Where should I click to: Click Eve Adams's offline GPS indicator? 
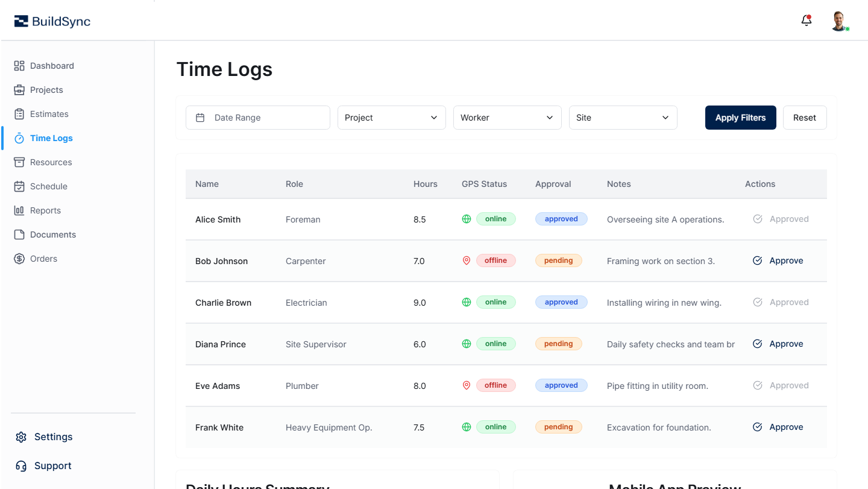[466, 385]
